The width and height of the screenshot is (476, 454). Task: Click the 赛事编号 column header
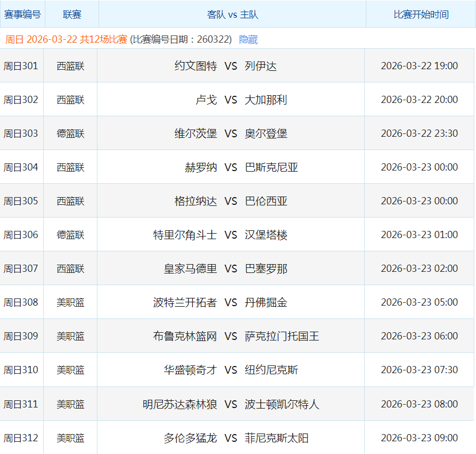click(23, 15)
